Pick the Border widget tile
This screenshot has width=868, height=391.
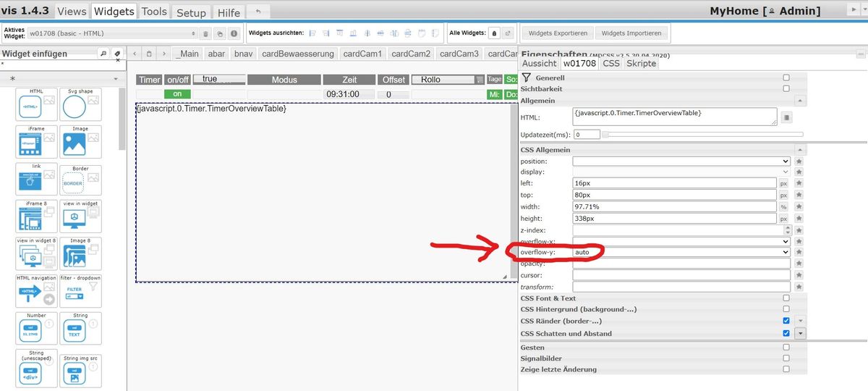80,180
